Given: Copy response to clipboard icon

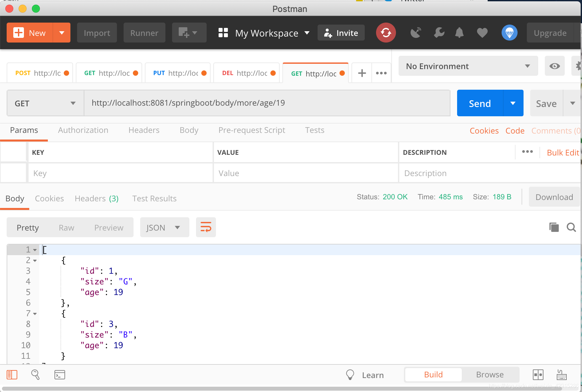Looking at the screenshot, I should pos(554,227).
